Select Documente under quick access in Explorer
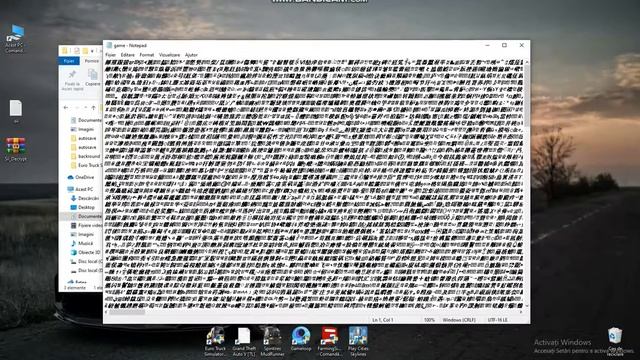Viewport: 640px width, 360px height. [x=86, y=120]
